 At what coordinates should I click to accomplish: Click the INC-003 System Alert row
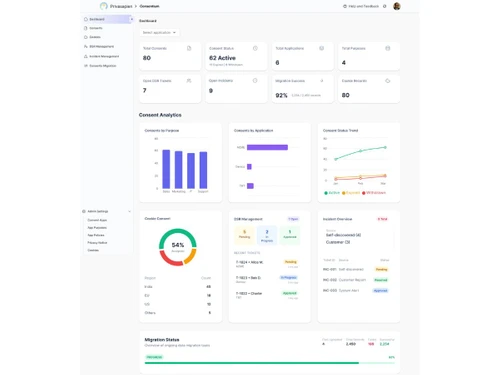click(356, 291)
